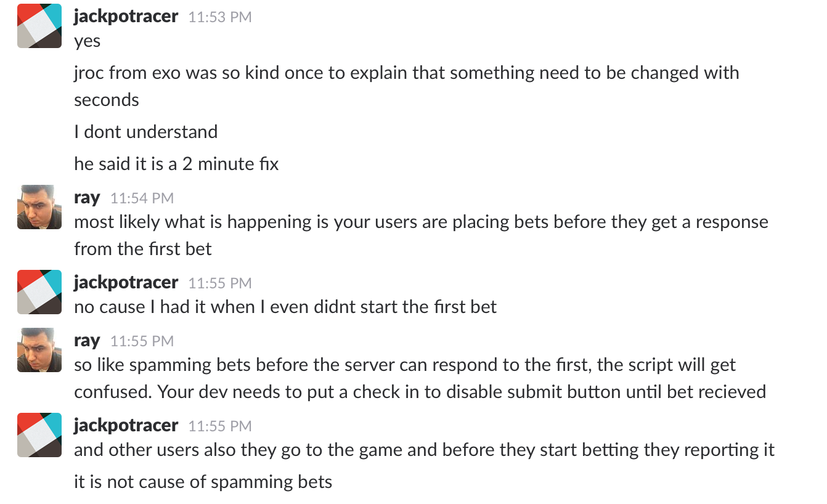Click the jackpotracer name above 'no cause I had it'
This screenshot has width=827, height=504.
(x=126, y=283)
